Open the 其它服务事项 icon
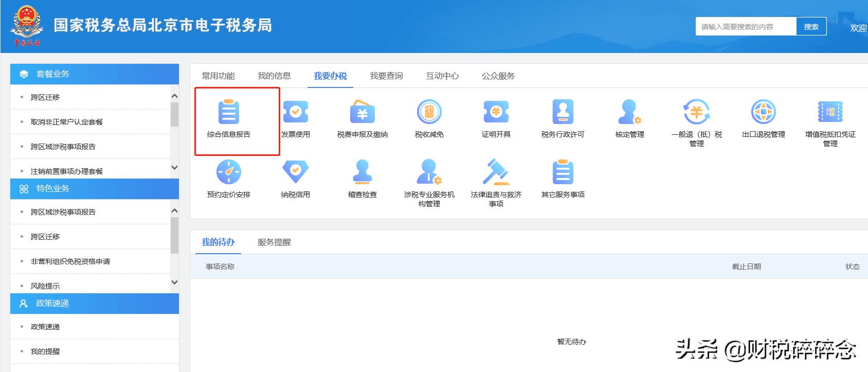The width and height of the screenshot is (868, 372). point(563,172)
